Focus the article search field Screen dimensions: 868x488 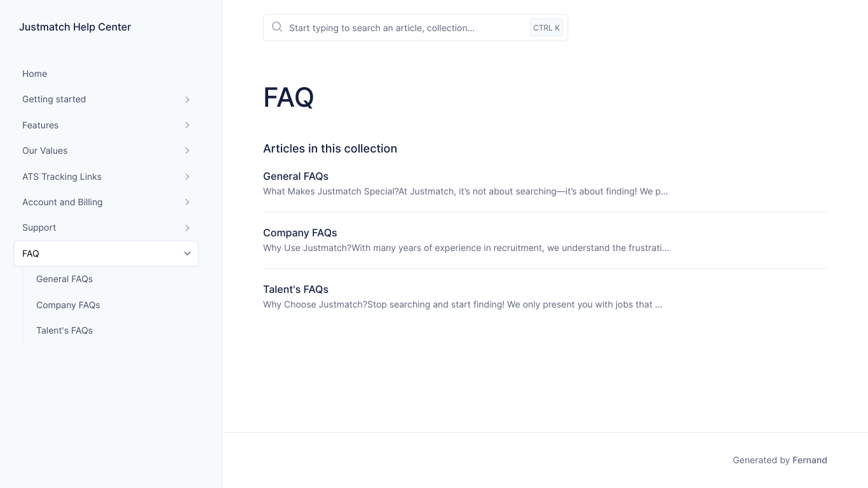[416, 27]
